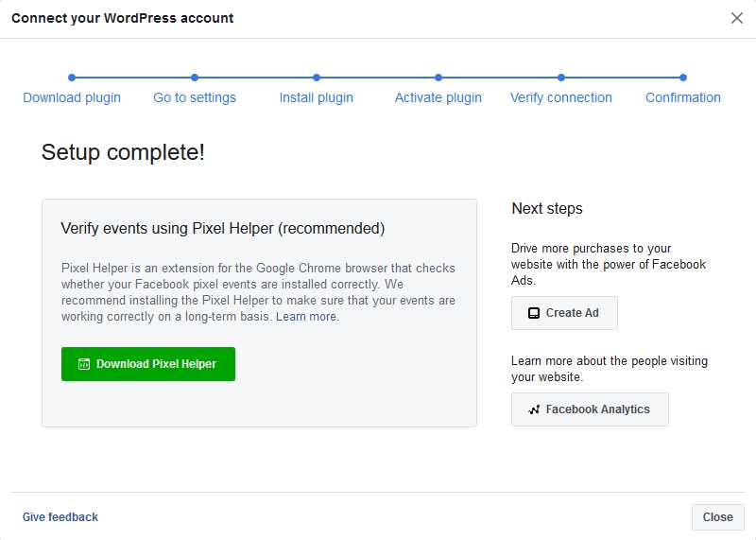Jump to the Verify connection step

pos(561,97)
